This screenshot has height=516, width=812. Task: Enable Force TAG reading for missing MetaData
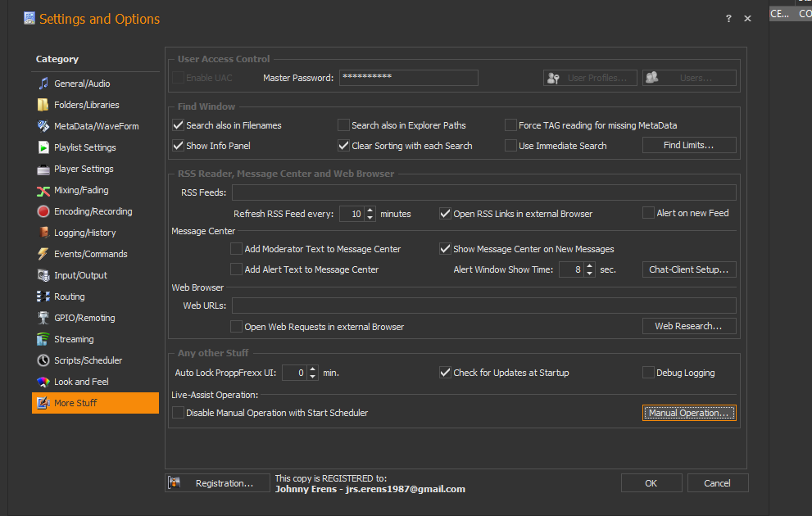pos(510,125)
